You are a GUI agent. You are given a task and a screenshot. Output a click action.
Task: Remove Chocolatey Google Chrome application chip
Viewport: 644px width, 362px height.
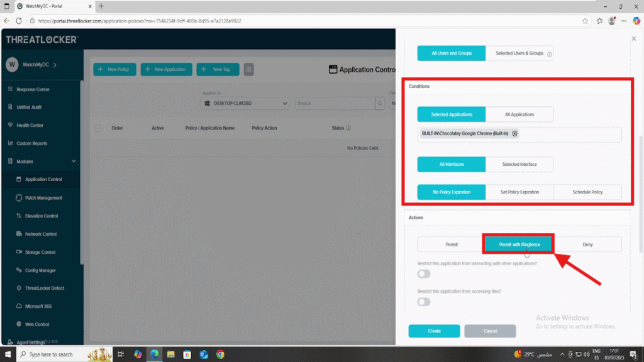(514, 133)
